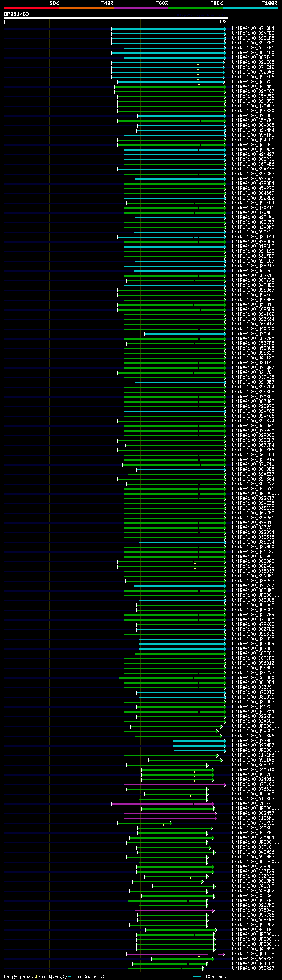Select the UniRef100_Q94JP1 label
Screen dimensions: 282x980
(x=253, y=140)
